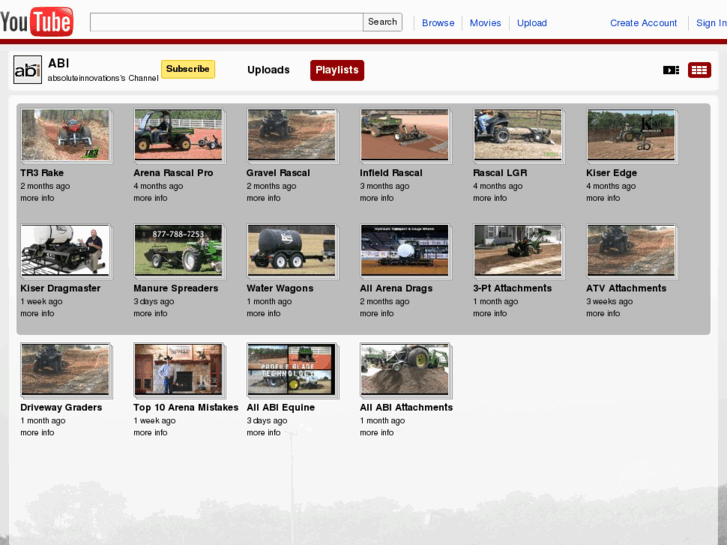
Task: Click the Top 10 Arena Mistakes title
Action: click(185, 408)
